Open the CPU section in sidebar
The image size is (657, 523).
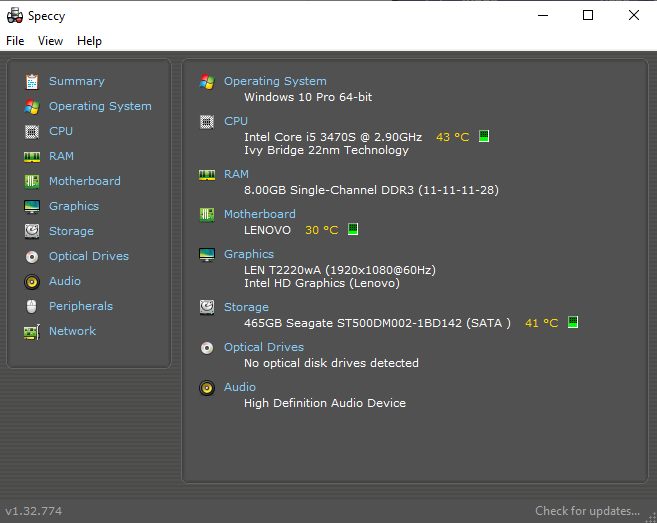(x=61, y=131)
